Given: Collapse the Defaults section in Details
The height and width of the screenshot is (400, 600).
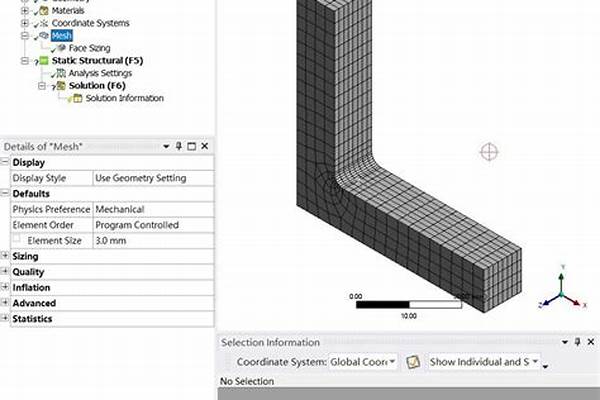Looking at the screenshot, I should (5, 194).
